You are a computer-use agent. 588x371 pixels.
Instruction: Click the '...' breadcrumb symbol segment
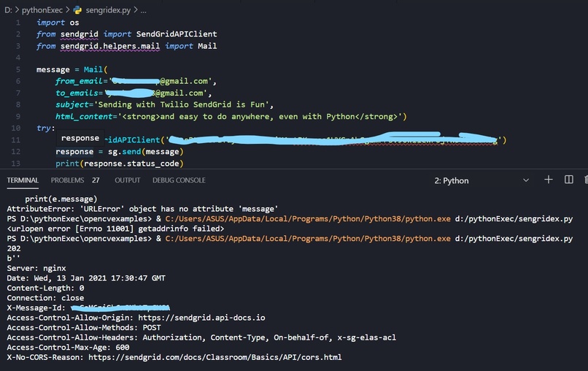143,10
